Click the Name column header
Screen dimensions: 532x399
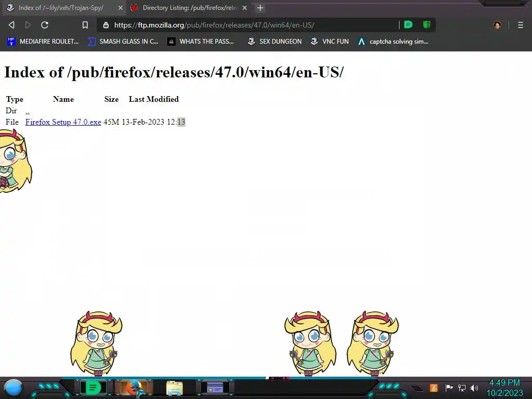(x=63, y=99)
